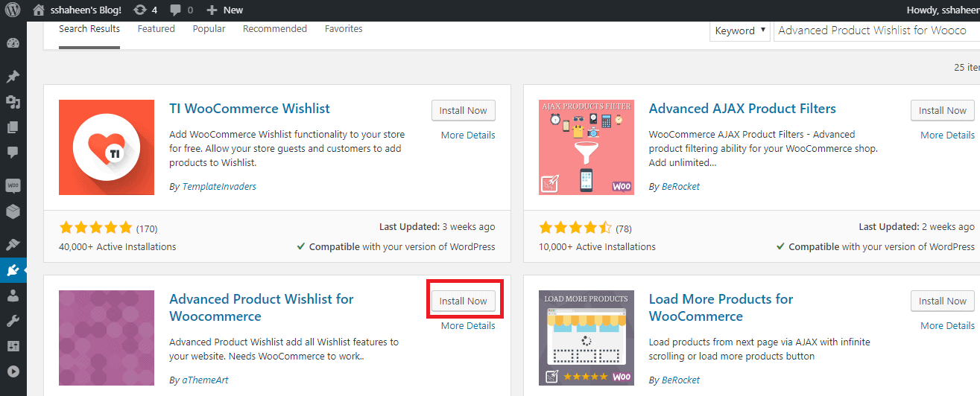View More Details for Advanced Product Wishlist
980x396 pixels.
[x=468, y=325]
